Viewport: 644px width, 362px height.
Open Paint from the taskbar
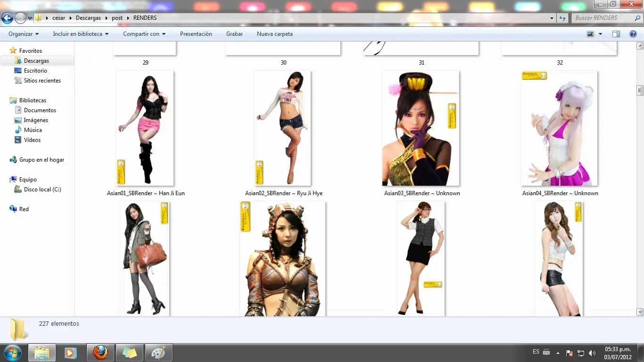click(x=158, y=353)
